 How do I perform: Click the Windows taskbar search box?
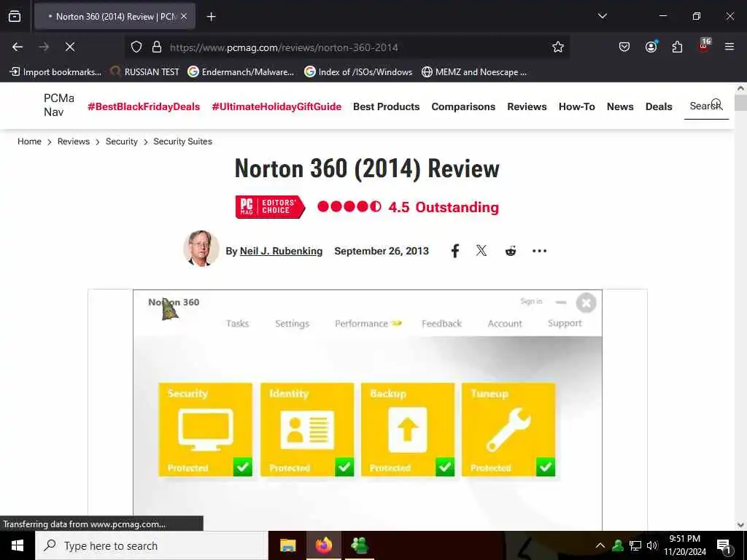click(x=152, y=545)
